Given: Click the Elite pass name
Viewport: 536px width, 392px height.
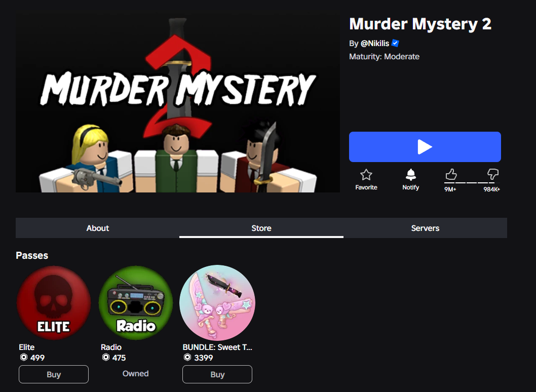Looking at the screenshot, I should (x=27, y=347).
